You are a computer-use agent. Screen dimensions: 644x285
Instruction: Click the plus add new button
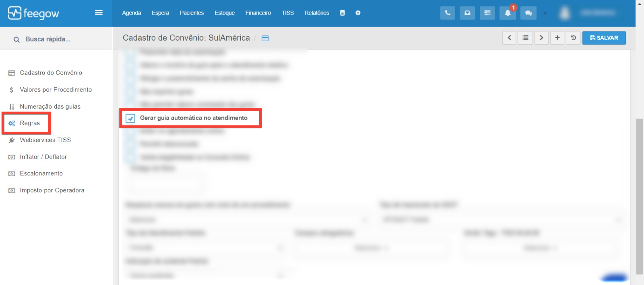[557, 38]
